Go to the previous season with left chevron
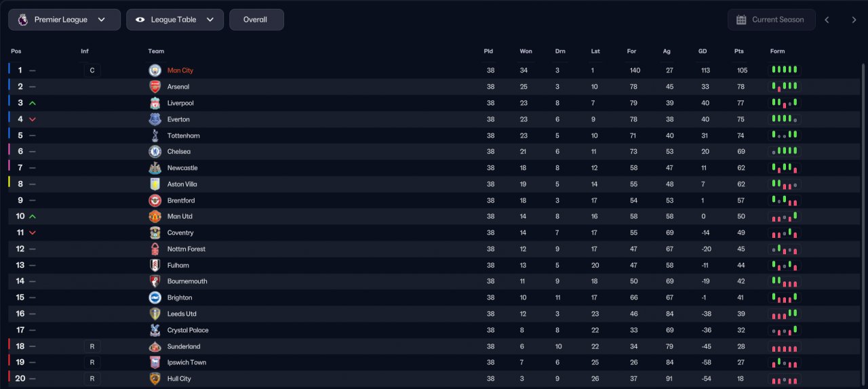The width and height of the screenshot is (868, 389). tap(827, 20)
